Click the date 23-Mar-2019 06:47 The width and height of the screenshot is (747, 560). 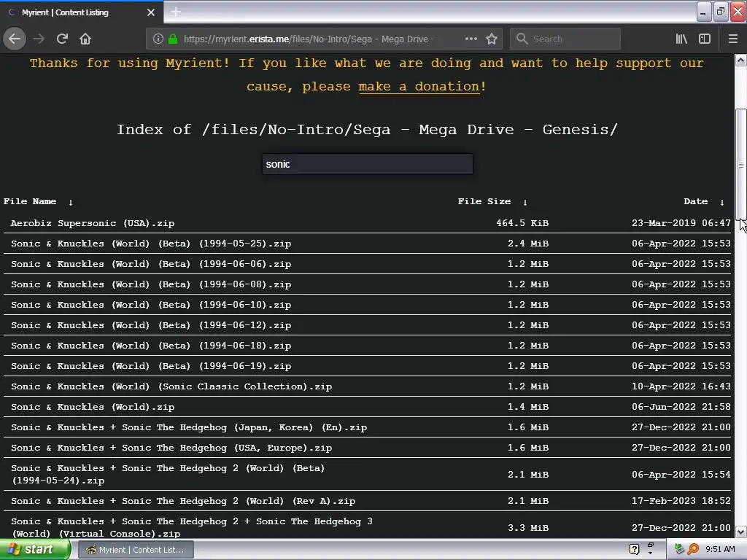[681, 223]
